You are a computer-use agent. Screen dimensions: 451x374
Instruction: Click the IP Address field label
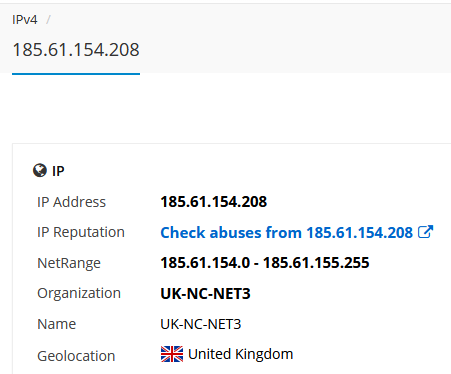(71, 202)
